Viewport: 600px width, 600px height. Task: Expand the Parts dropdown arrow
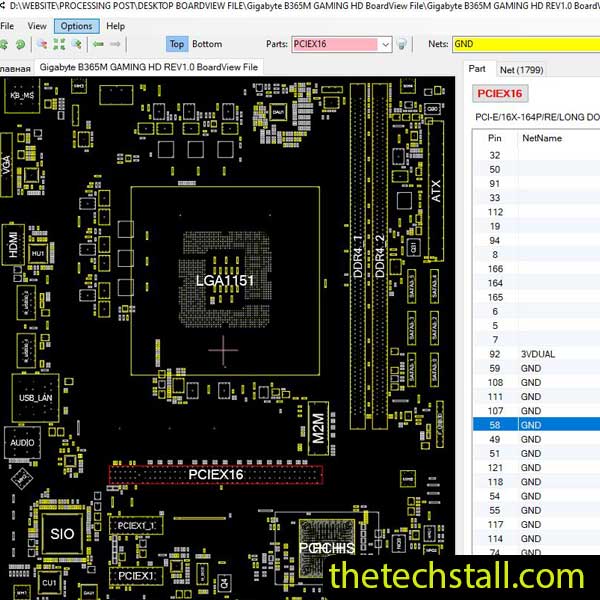coord(385,44)
